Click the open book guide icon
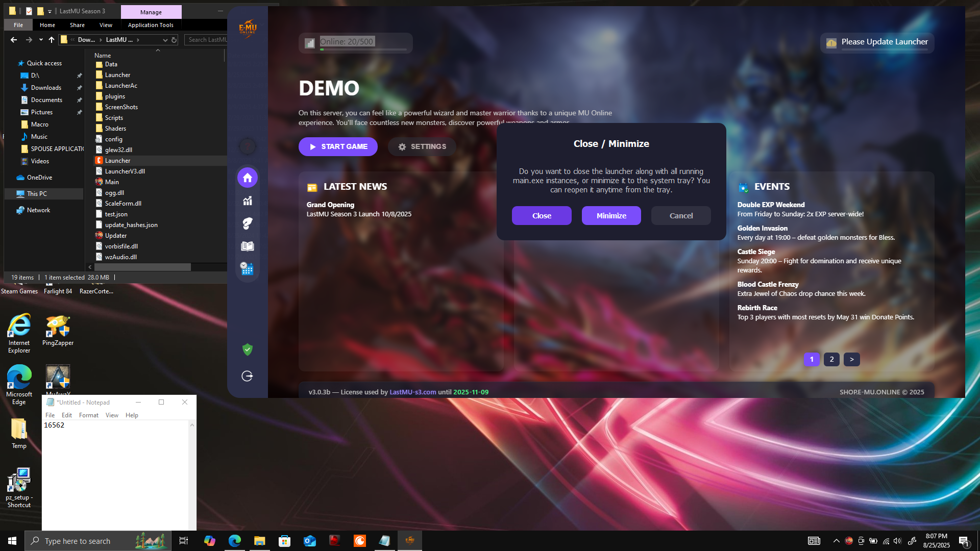 (248, 246)
